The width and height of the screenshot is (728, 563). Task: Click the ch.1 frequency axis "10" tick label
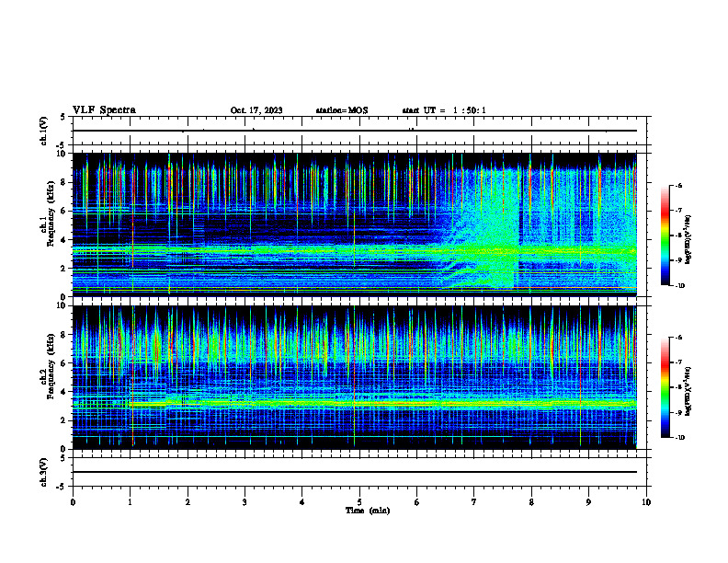click(x=63, y=154)
